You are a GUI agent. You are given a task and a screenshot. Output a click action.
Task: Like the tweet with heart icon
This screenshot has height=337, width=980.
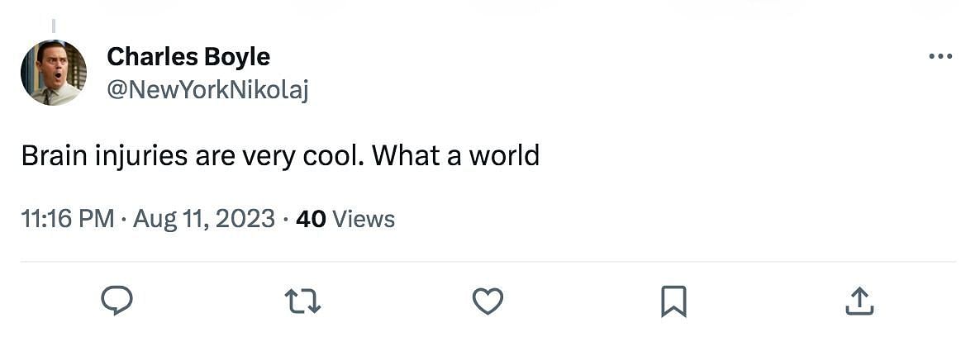488,301
